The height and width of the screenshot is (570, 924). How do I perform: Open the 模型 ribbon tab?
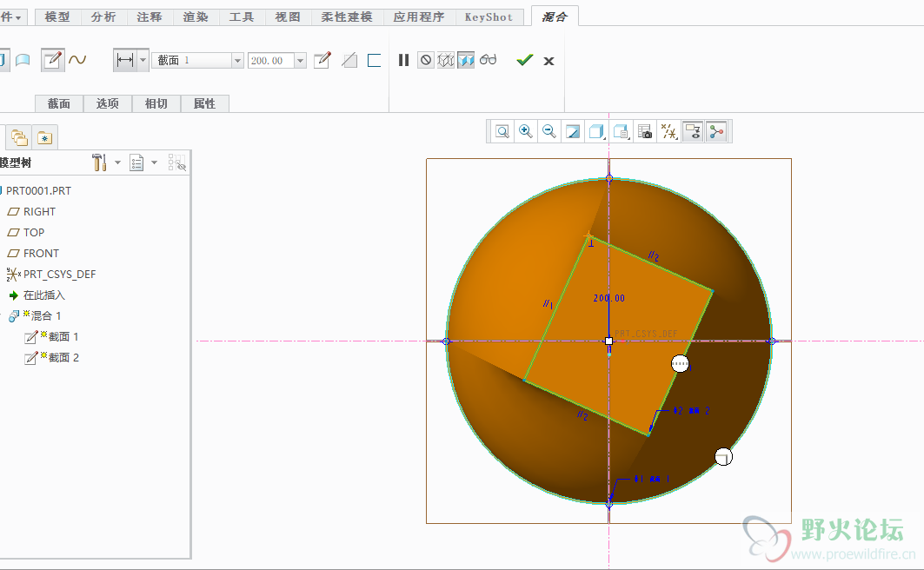pyautogui.click(x=57, y=17)
